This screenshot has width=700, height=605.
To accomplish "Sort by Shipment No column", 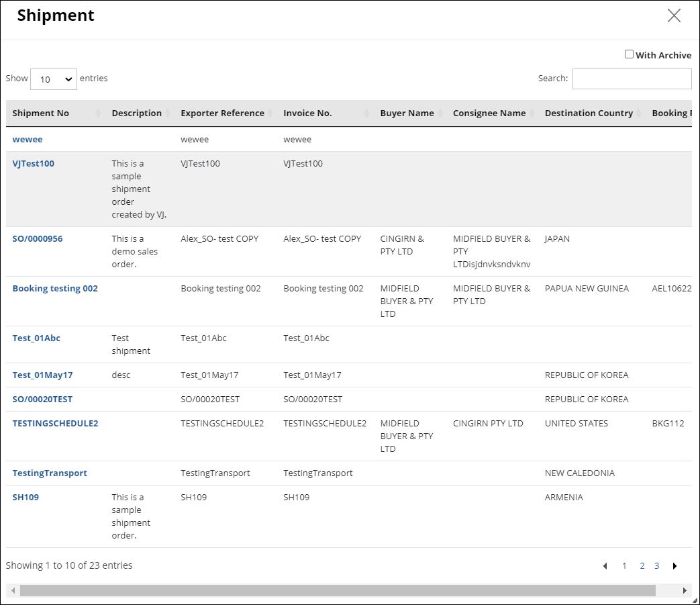I will 55,113.
